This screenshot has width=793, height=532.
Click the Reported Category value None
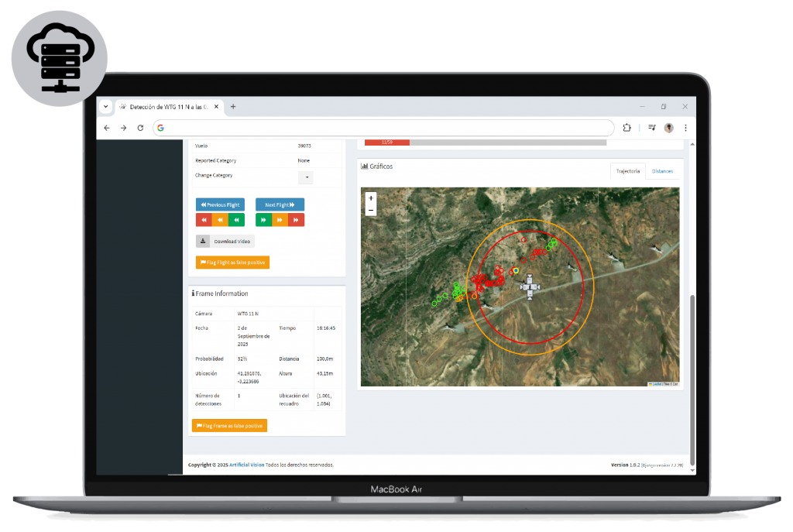[x=304, y=160]
